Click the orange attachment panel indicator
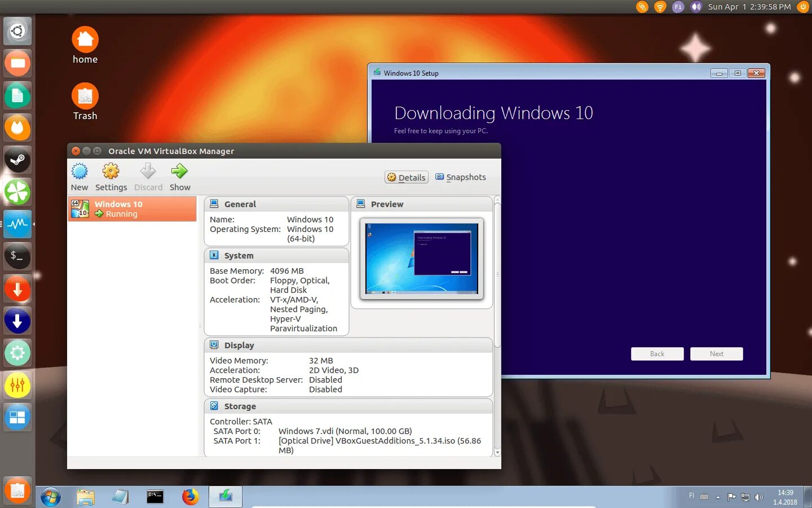812x508 pixels. [642, 7]
